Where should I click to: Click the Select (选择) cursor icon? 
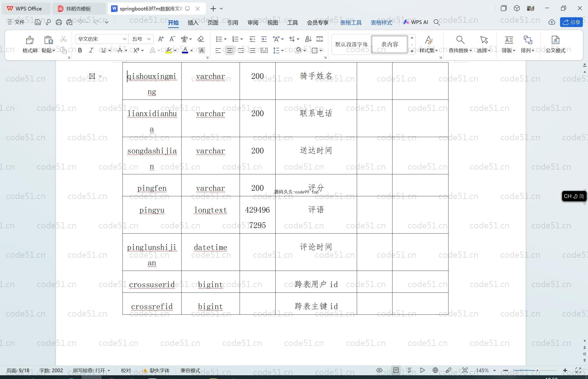484,40
